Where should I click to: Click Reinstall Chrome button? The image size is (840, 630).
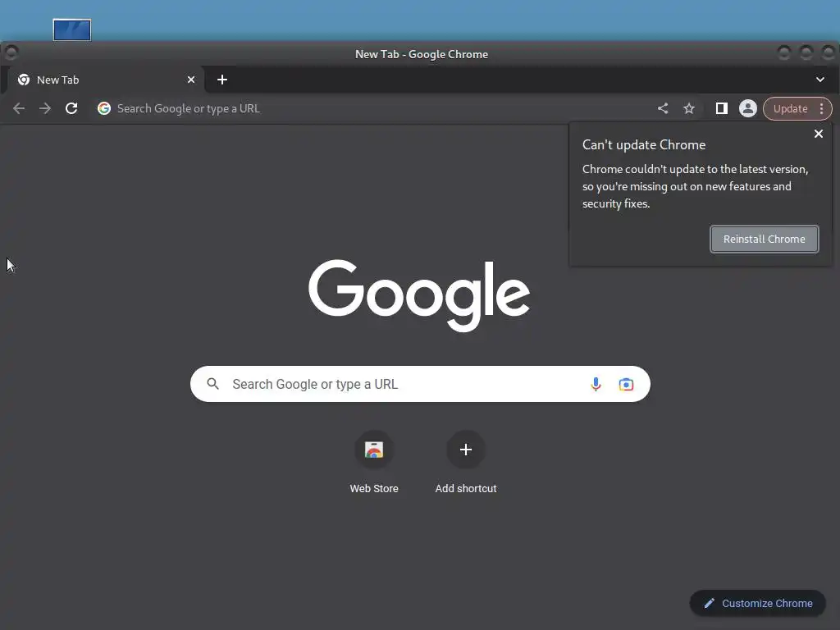[x=765, y=239]
